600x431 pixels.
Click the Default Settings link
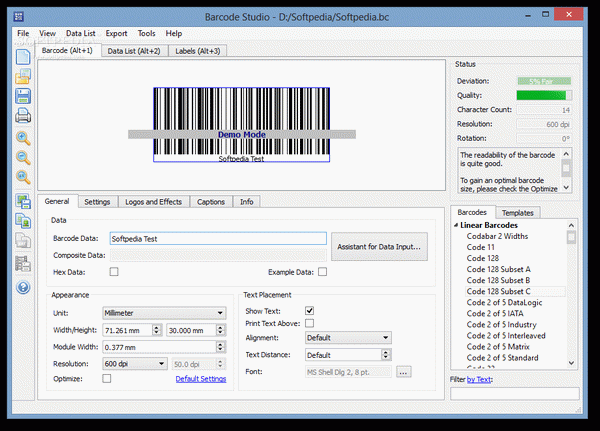[x=201, y=379]
